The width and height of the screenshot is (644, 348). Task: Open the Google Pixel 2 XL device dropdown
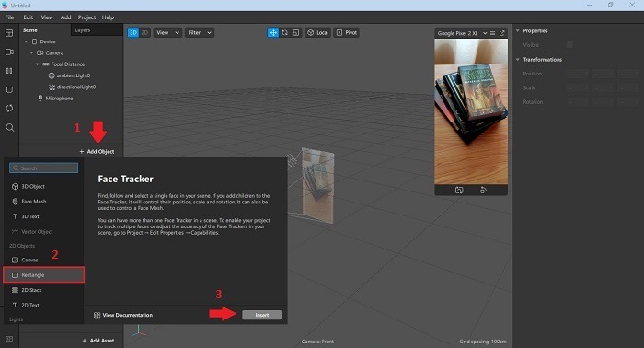click(462, 33)
